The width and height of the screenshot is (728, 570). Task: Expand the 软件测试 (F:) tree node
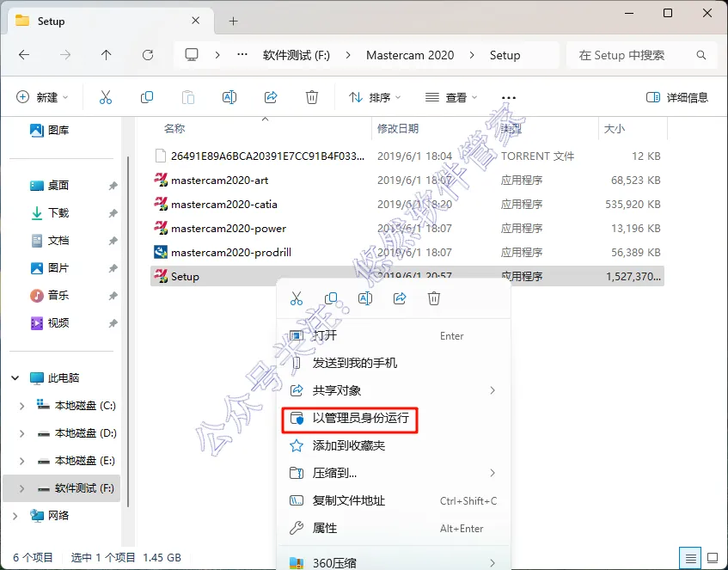tap(21, 488)
